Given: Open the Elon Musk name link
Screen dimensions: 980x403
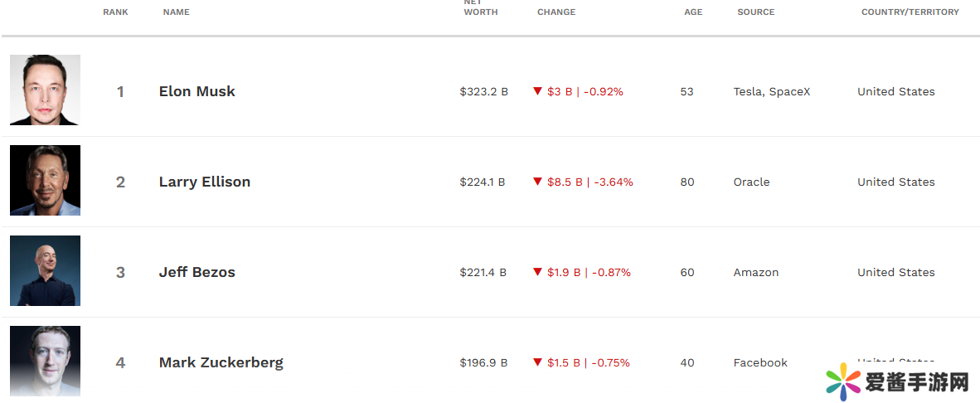Looking at the screenshot, I should coord(196,91).
